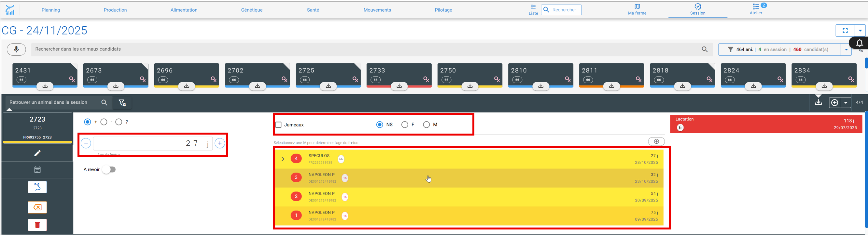Open the session filter settings icon
This screenshot has width=868, height=235.
point(122,103)
